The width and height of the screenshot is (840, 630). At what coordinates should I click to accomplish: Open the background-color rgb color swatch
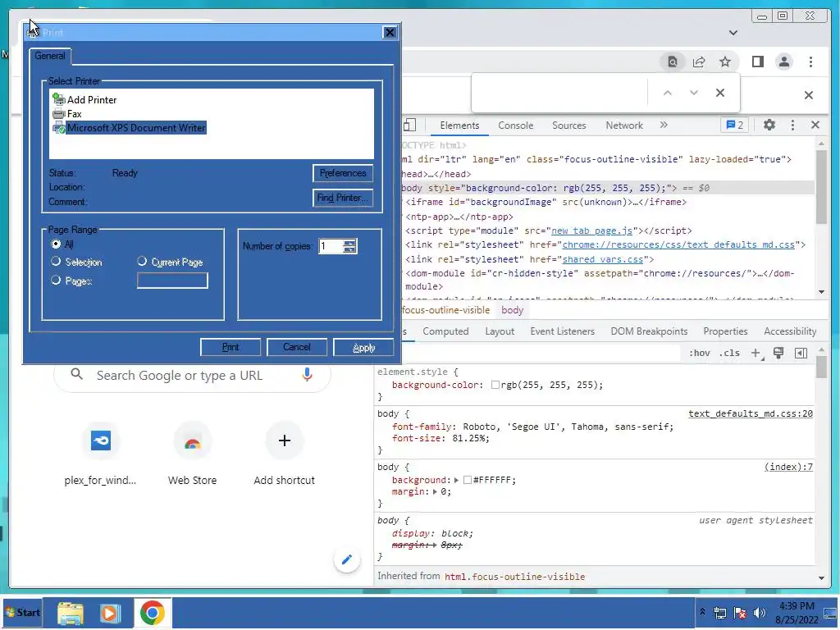point(495,385)
